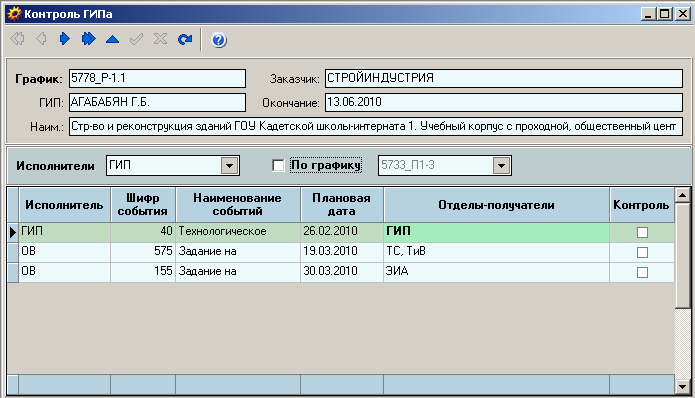
Task: Select the cell 'ТС, ТиВ'
Action: click(496, 252)
